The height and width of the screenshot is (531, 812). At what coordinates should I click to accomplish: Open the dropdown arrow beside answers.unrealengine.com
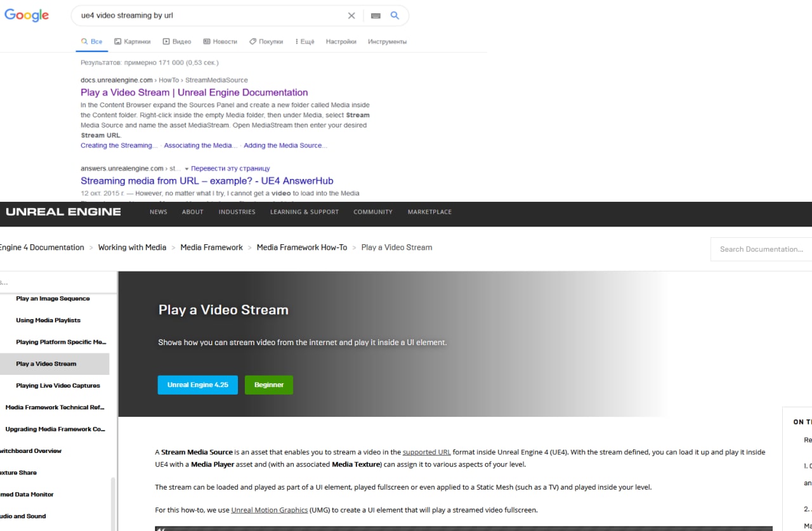(187, 169)
